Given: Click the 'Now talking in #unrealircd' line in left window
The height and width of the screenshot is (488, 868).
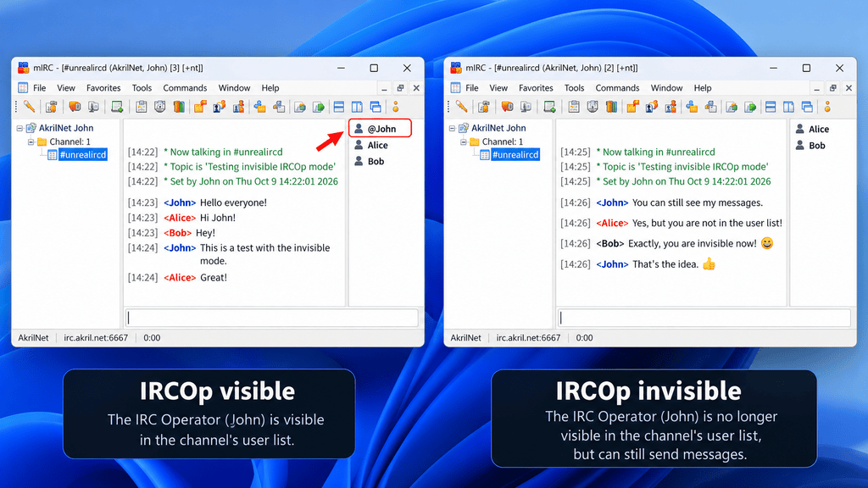Looking at the screenshot, I should [x=223, y=152].
